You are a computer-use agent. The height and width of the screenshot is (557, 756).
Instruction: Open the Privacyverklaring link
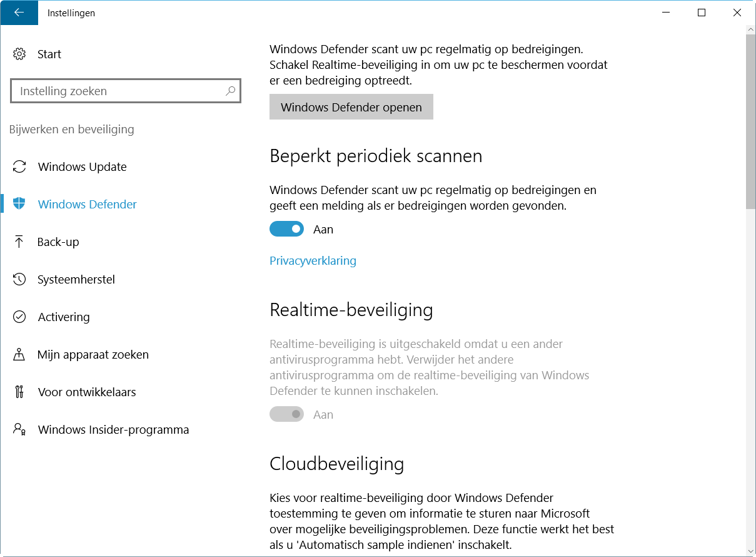313,260
